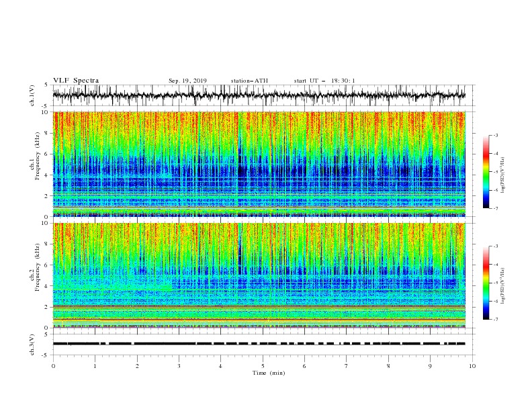Click the "Time (min)" x-axis label
Image resolution: width=532 pixels, height=411 pixels.
(x=269, y=373)
